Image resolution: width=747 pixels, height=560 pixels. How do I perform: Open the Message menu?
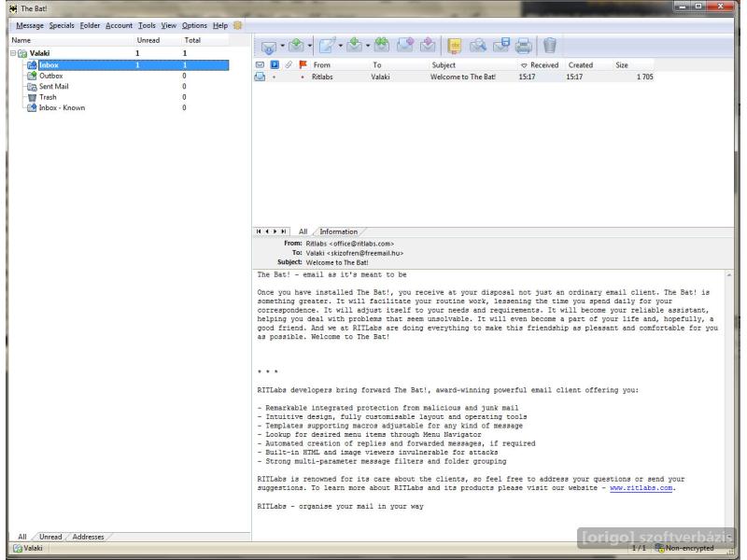[30, 25]
